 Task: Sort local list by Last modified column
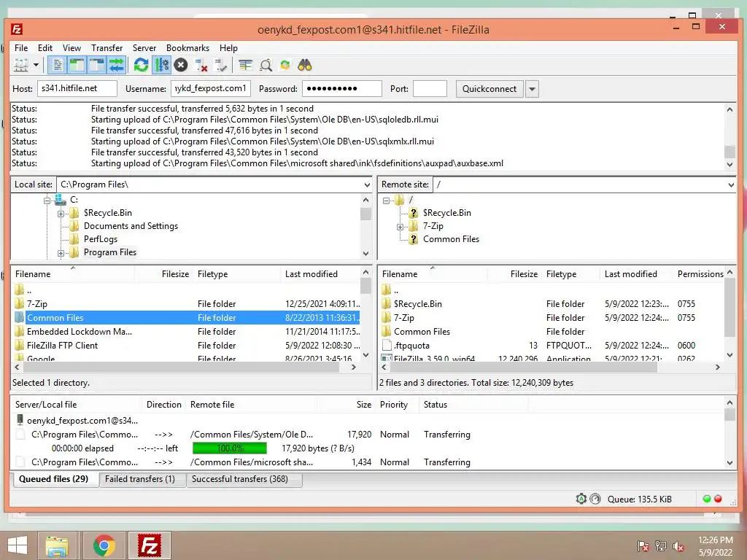pyautogui.click(x=321, y=274)
